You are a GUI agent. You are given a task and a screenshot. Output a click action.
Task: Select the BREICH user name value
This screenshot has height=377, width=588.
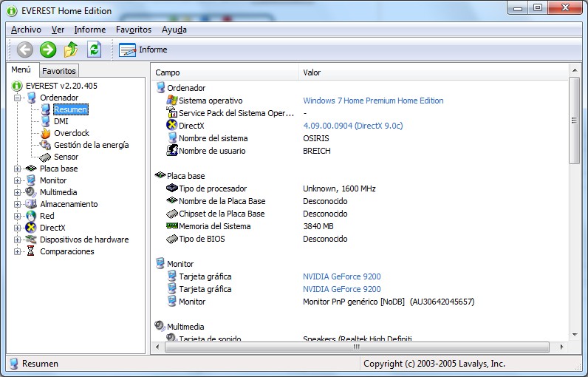317,151
